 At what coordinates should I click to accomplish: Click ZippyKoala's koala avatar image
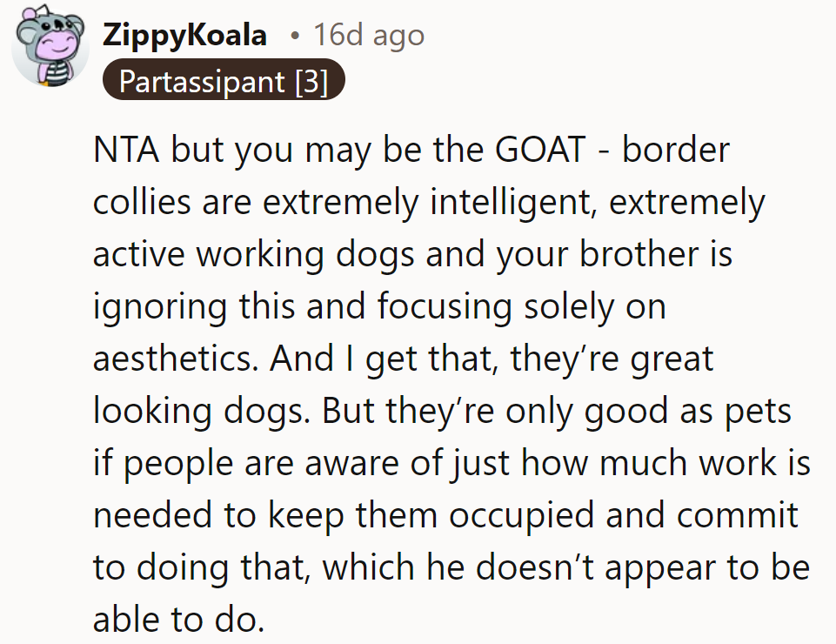point(50,50)
